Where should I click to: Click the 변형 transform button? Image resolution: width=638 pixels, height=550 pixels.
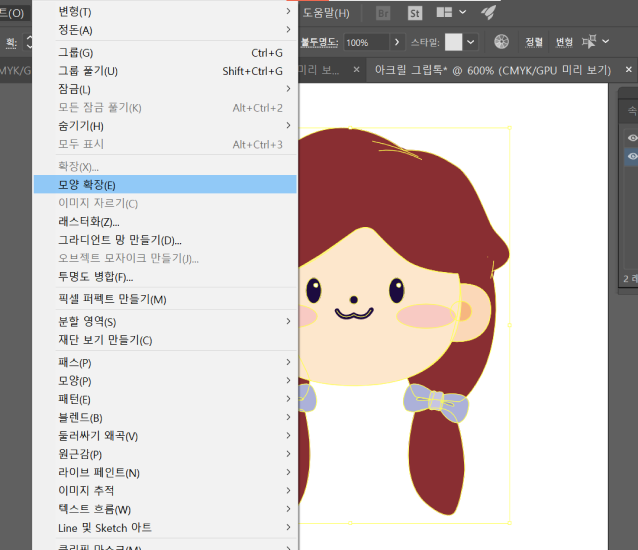(564, 42)
